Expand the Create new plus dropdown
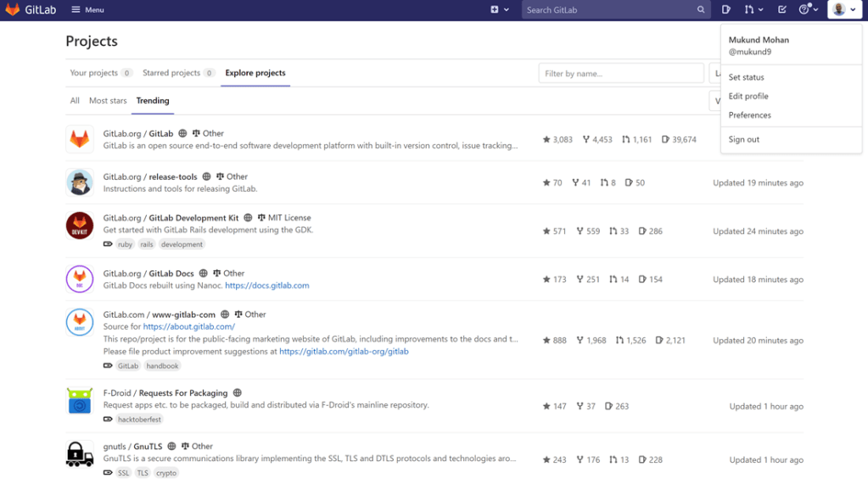 pos(499,10)
